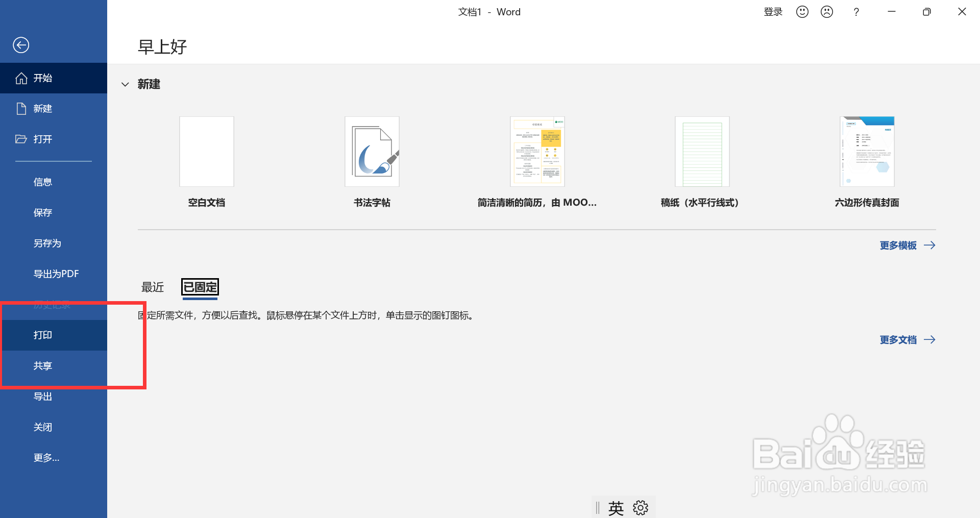Click the 六边形传真封面 label text
980x518 pixels.
click(x=867, y=203)
